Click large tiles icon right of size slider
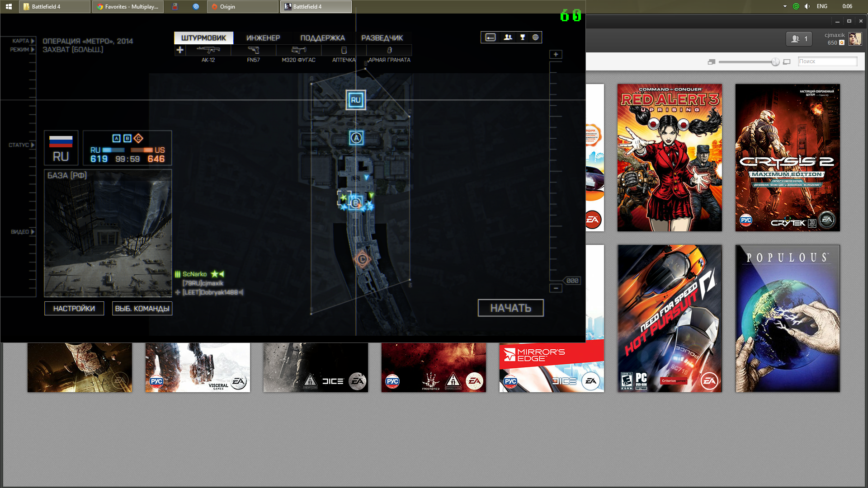The width and height of the screenshot is (868, 488). point(787,62)
